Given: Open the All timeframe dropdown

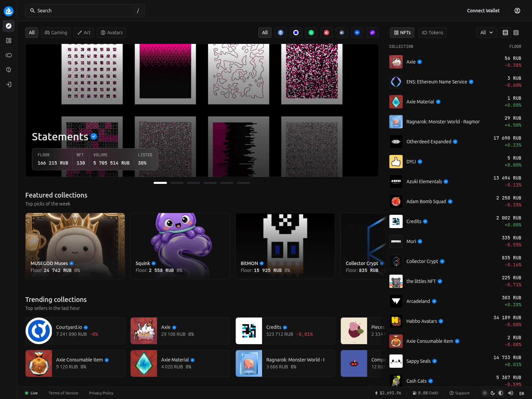Looking at the screenshot, I should (487, 33).
